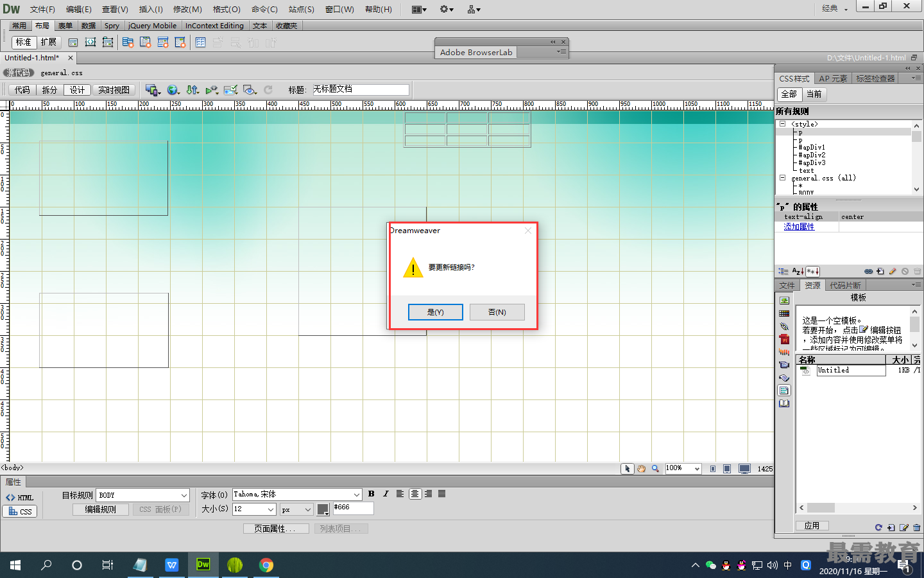Click the Spry Collapsible Panel icon
The height and width of the screenshot is (578, 924).
point(180,42)
